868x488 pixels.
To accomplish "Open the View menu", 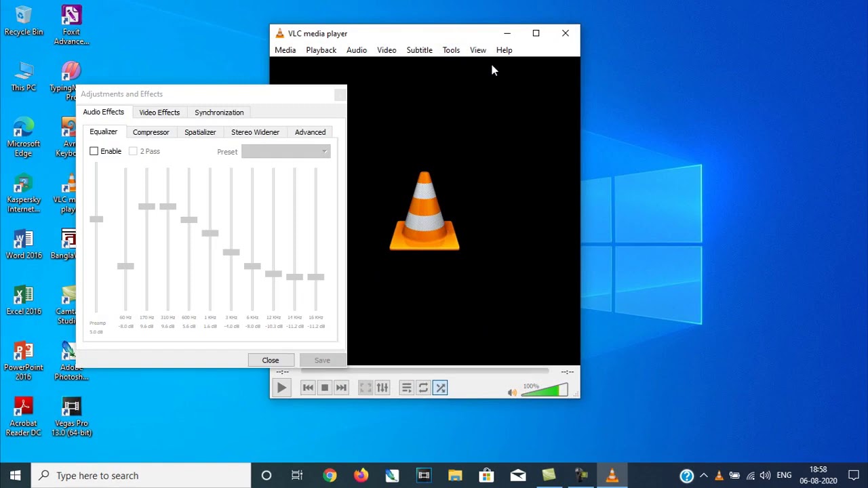I will [x=478, y=50].
